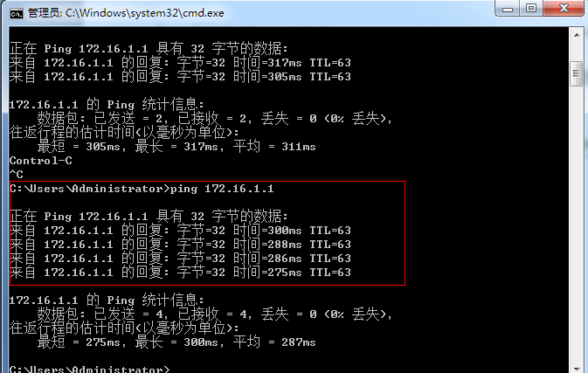
Task: Maximize the cmd.exe window
Action: (531, 9)
